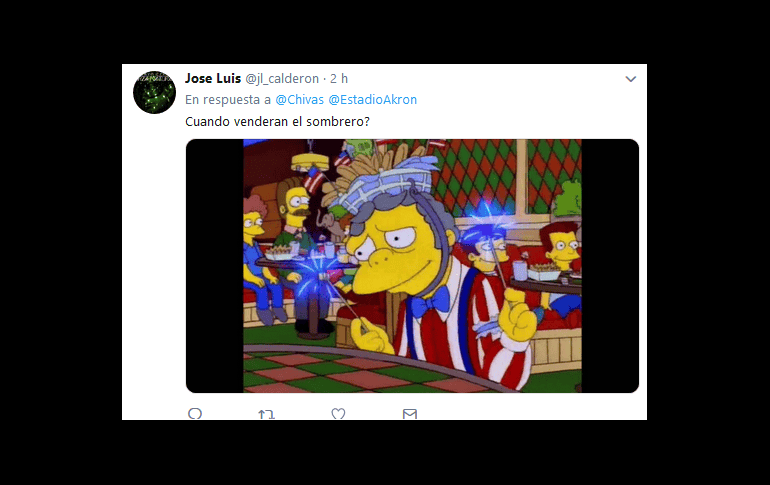
Task: Click the black letterbox left of GIF
Action: point(215,266)
